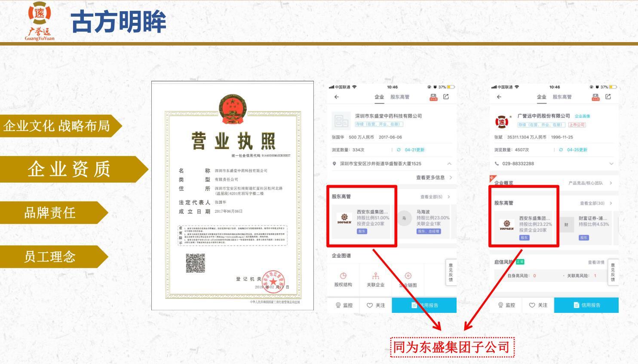Click 关联高风险 count 1
The height and width of the screenshot is (364, 638).
(595, 276)
